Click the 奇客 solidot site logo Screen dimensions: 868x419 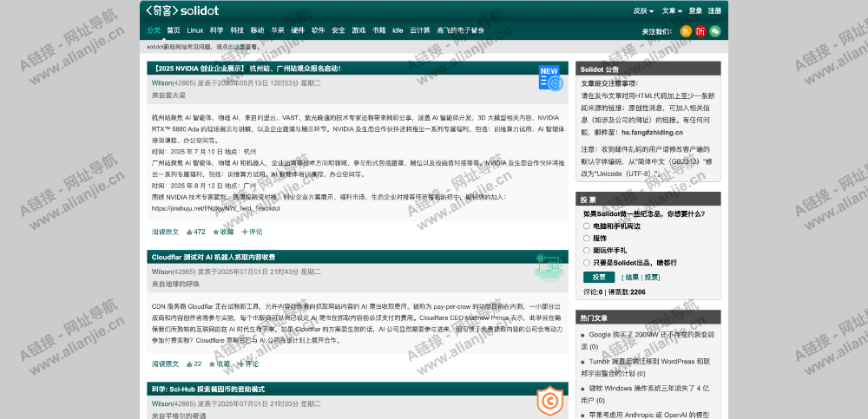coord(182,10)
